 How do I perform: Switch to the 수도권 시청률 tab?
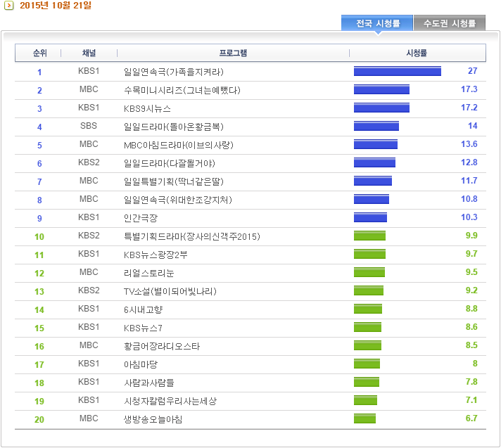(x=450, y=23)
